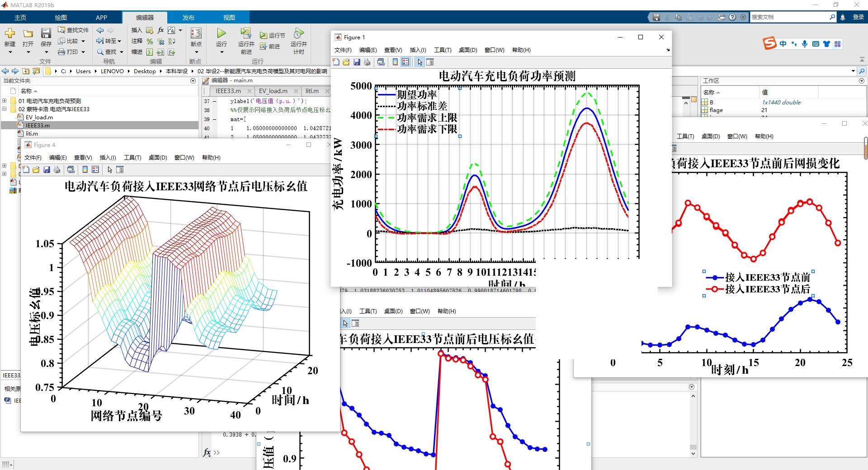The image size is (868, 470).
Task: Open the Go To (转至) dropdown
Action: pos(109,41)
